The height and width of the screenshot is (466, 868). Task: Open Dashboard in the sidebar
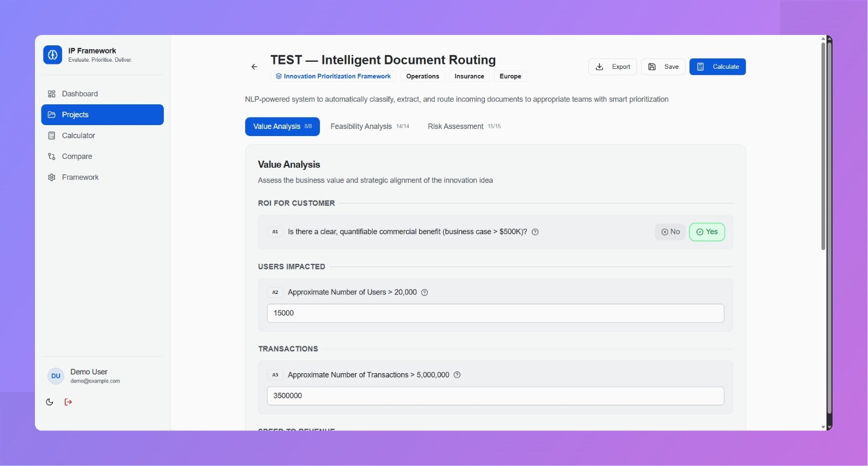click(80, 94)
